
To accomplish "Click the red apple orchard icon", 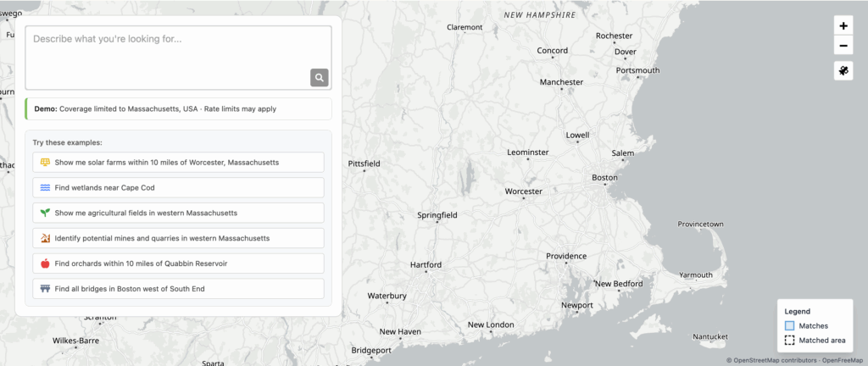I will tap(45, 263).
